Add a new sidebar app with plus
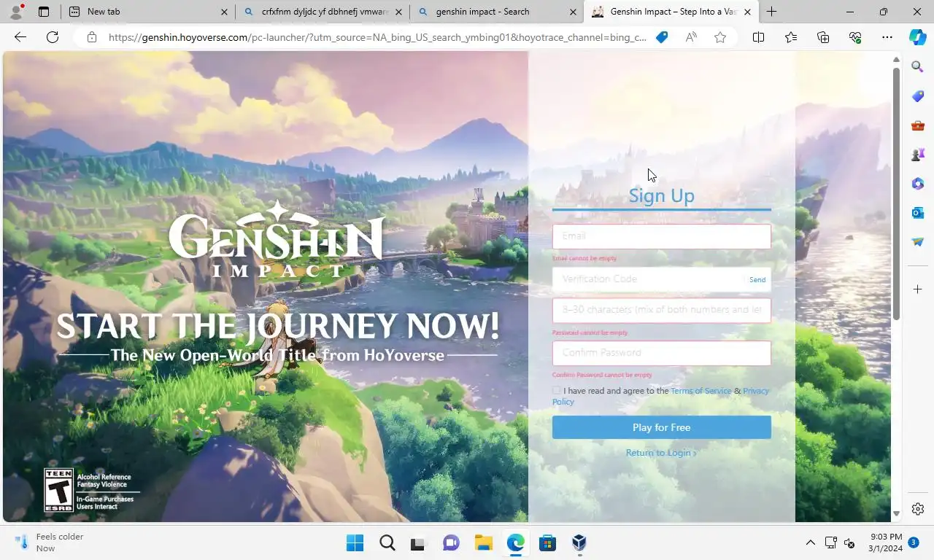 click(x=918, y=289)
